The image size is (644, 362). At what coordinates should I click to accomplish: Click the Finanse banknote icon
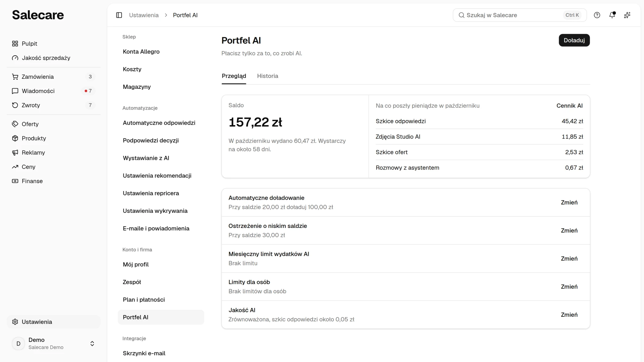tap(15, 181)
